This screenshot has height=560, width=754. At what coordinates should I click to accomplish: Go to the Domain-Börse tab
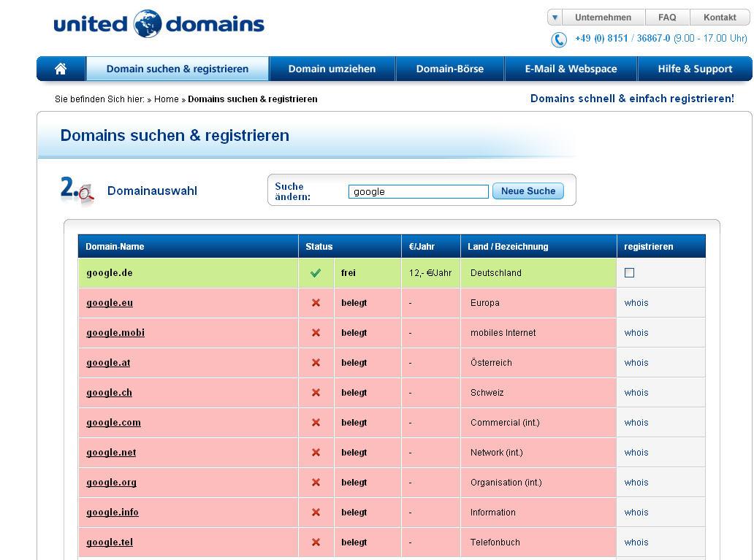449,69
